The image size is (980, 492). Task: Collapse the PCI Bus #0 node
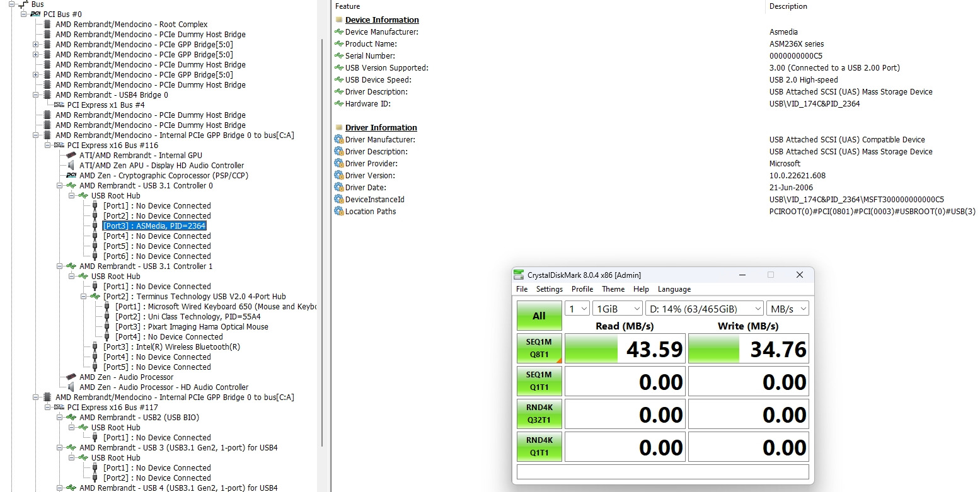[x=24, y=14]
